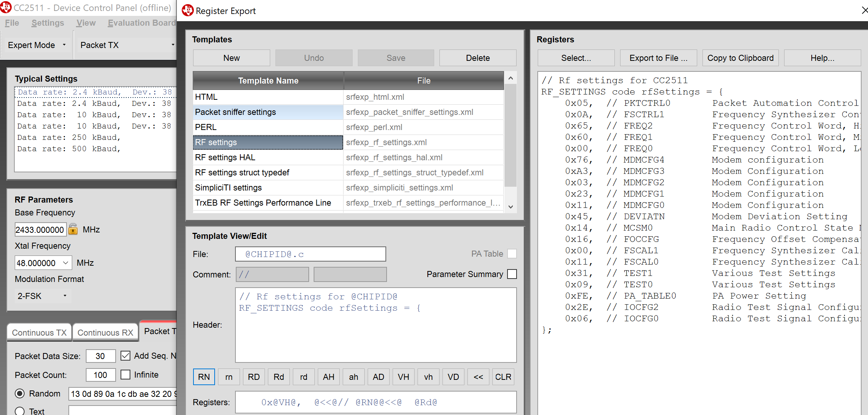Open the Evaluation Board menu
868x415 pixels.
(x=142, y=23)
